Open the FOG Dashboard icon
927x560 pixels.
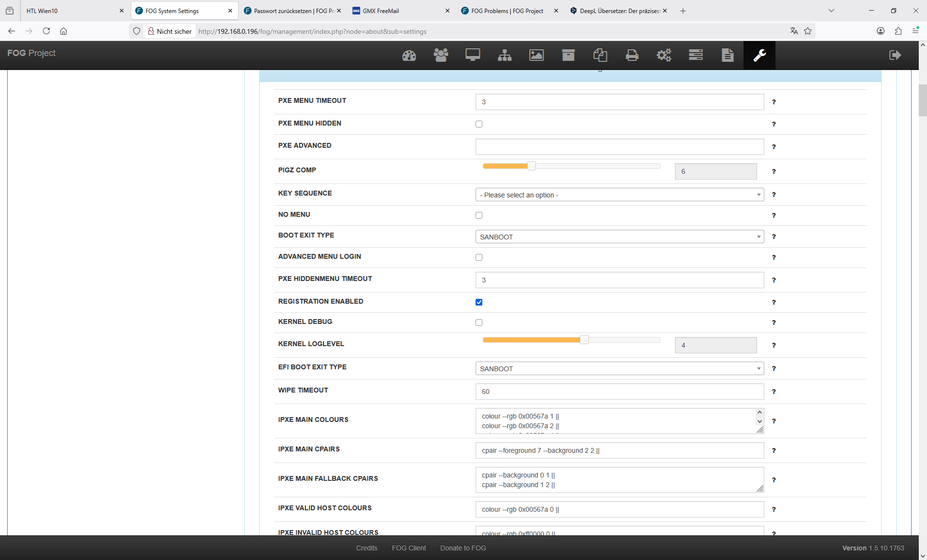click(x=409, y=55)
